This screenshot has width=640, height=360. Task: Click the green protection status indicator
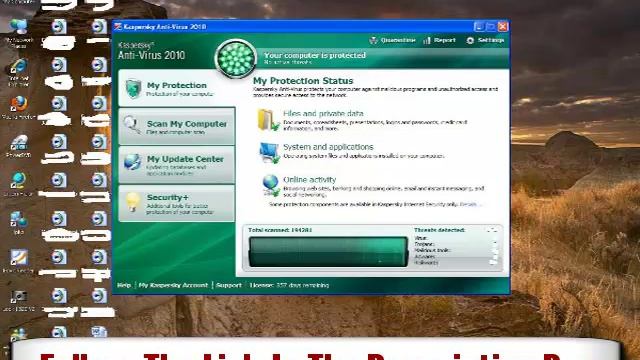coord(236,58)
